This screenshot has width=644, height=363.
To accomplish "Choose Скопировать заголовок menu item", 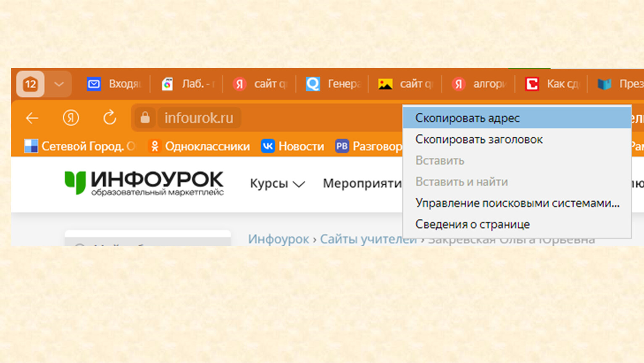I will tap(479, 139).
